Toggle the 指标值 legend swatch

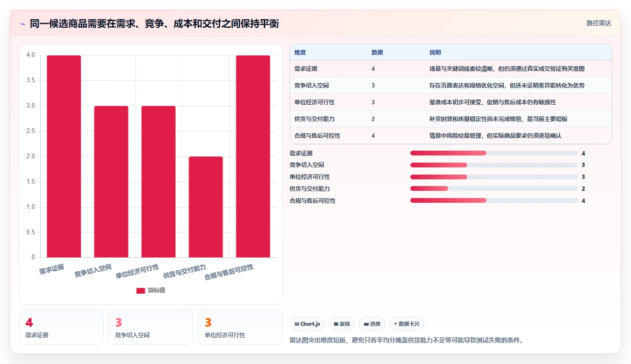coord(140,291)
